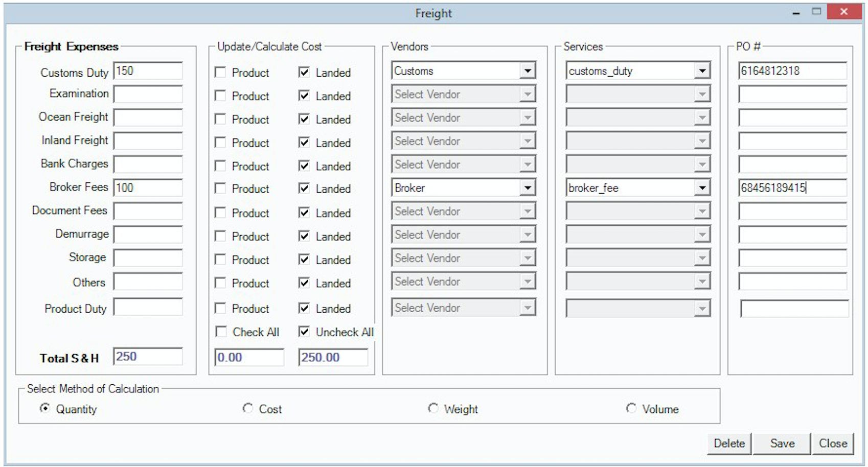Minimize the Freight window

point(796,13)
